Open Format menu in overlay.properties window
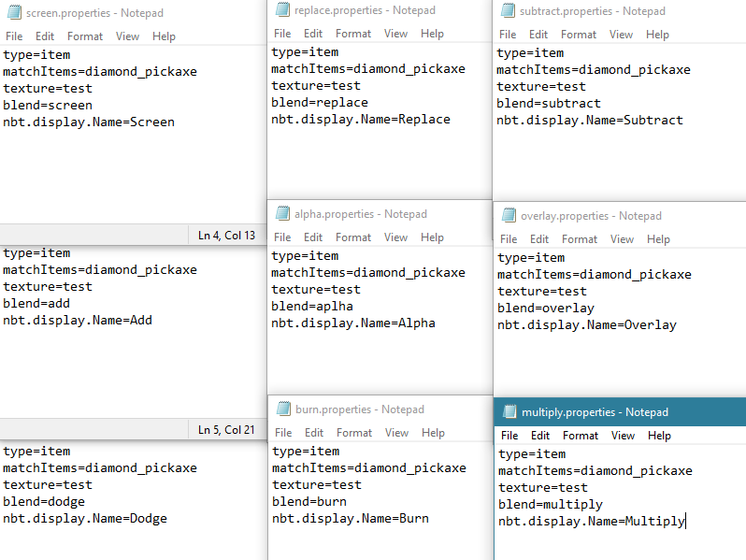 click(x=580, y=238)
